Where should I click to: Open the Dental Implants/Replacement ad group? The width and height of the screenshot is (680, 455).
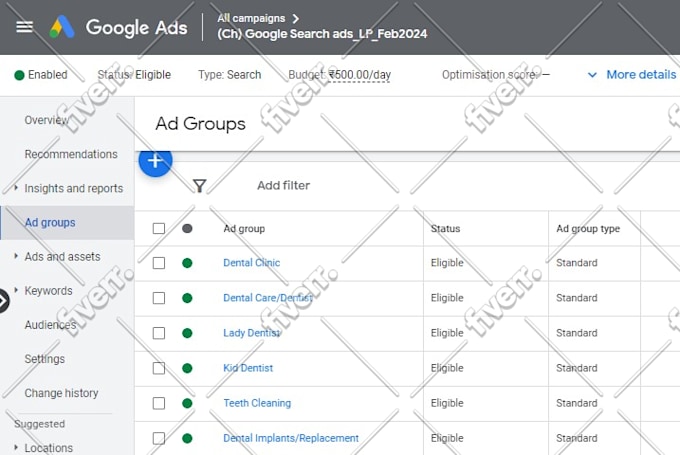pos(291,438)
